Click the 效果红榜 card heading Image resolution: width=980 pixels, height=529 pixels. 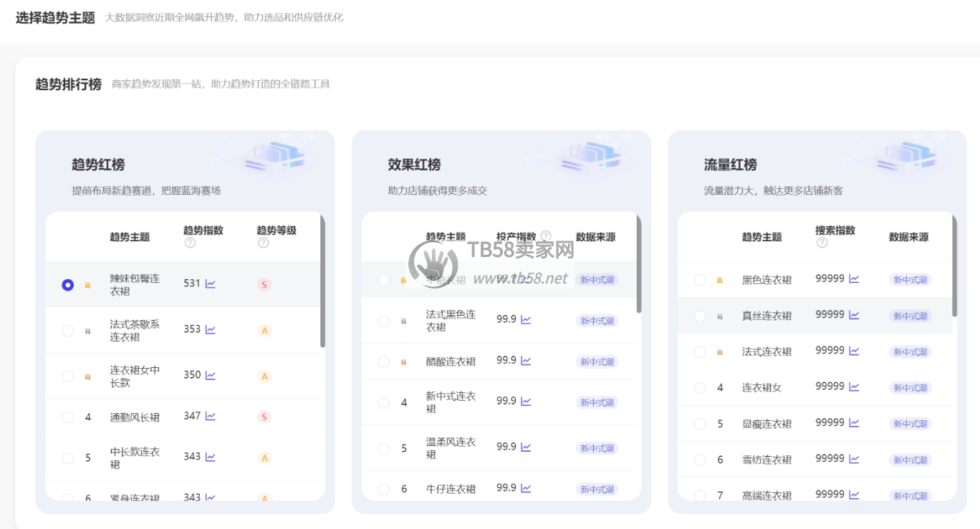pyautogui.click(x=414, y=165)
